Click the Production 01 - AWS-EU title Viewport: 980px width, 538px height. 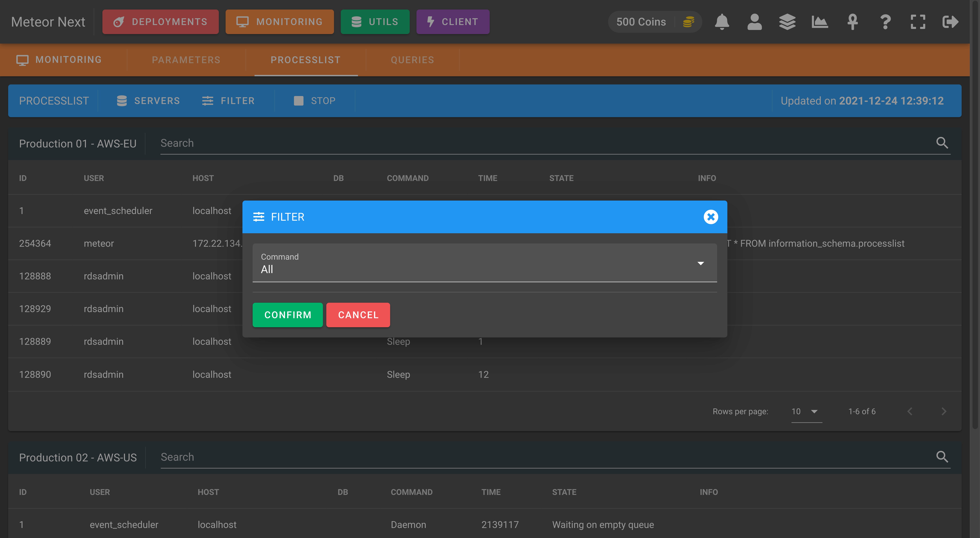tap(78, 144)
